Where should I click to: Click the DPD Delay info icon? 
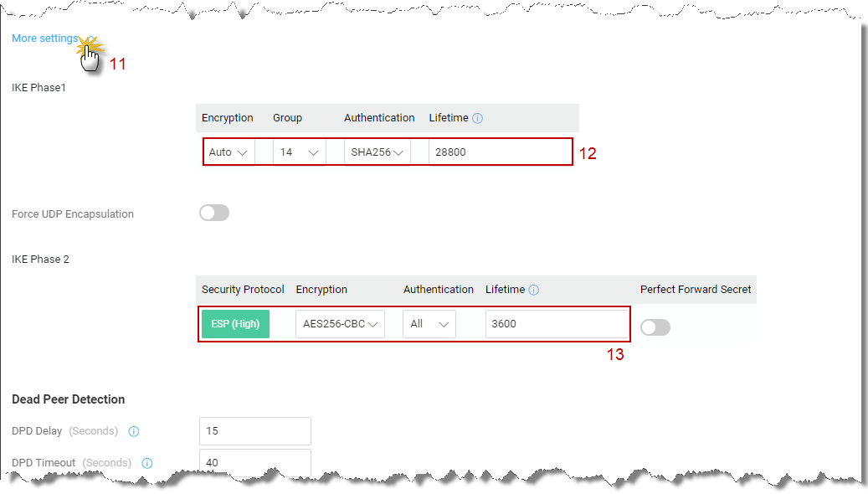(x=133, y=431)
